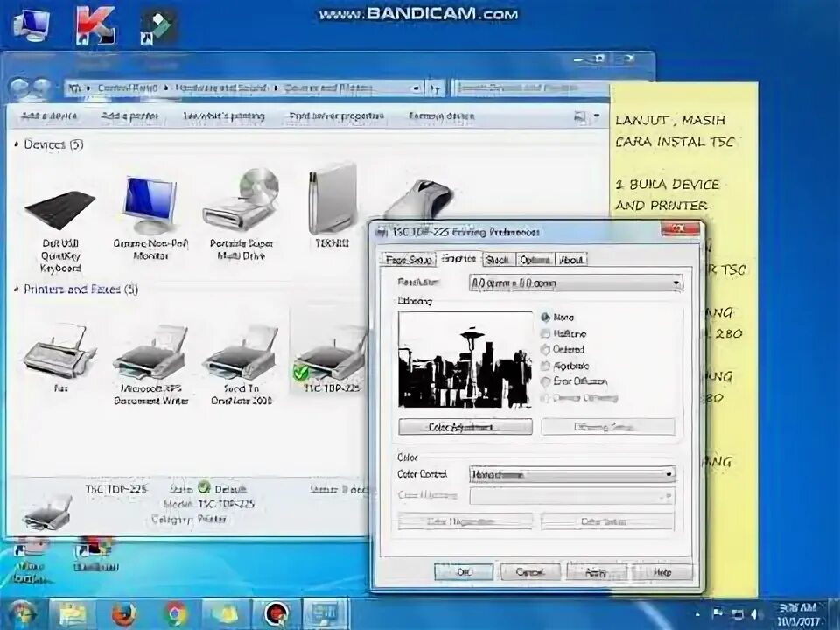Launch Firefox from the taskbar
The height and width of the screenshot is (630, 840).
coord(123,614)
